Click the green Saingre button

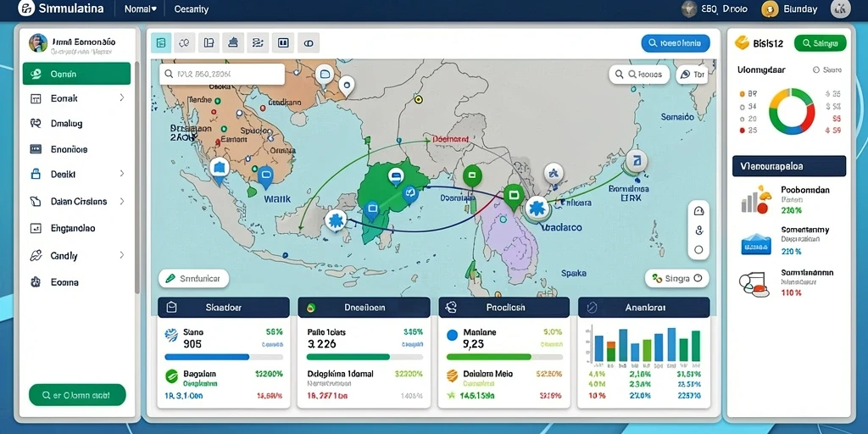(x=820, y=42)
